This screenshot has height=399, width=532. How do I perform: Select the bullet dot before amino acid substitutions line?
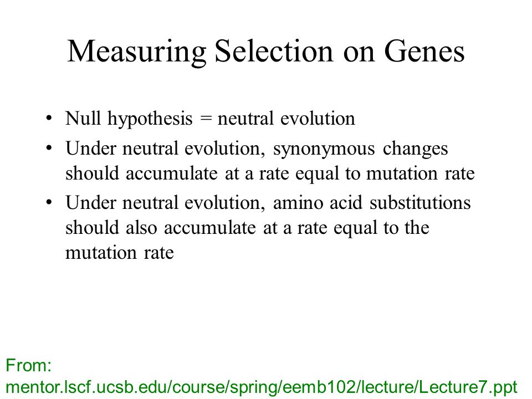coord(49,203)
